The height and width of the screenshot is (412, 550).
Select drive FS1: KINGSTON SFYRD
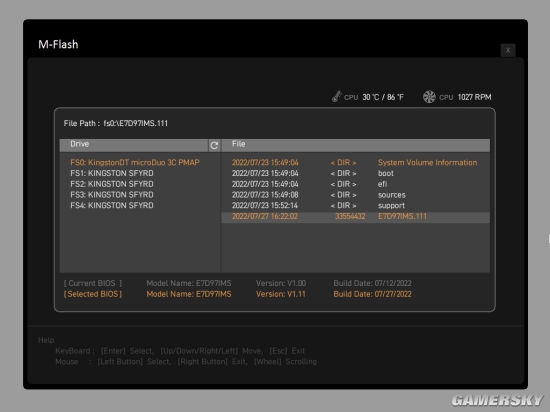112,173
